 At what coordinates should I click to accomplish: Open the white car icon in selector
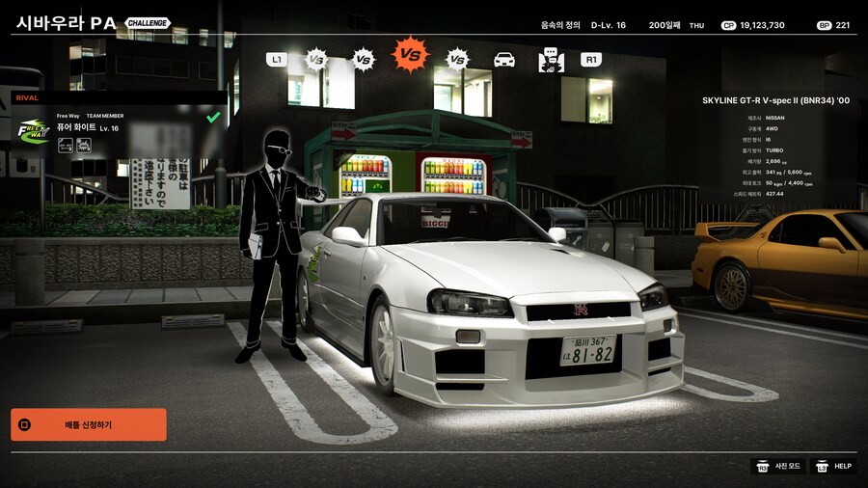point(503,60)
